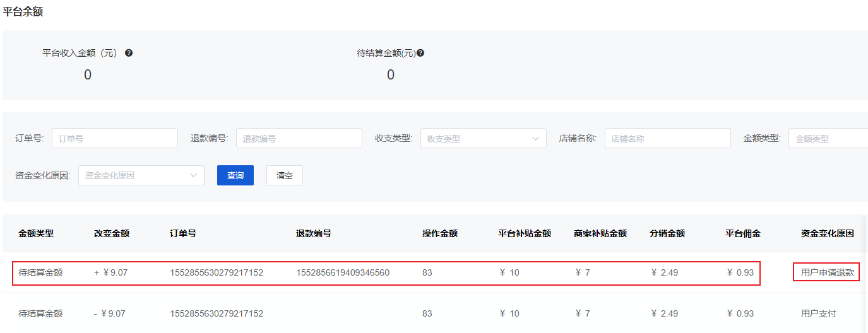Screen dimensions: 868x333
Task: Click the 改变金额 column header
Action: (x=112, y=233)
